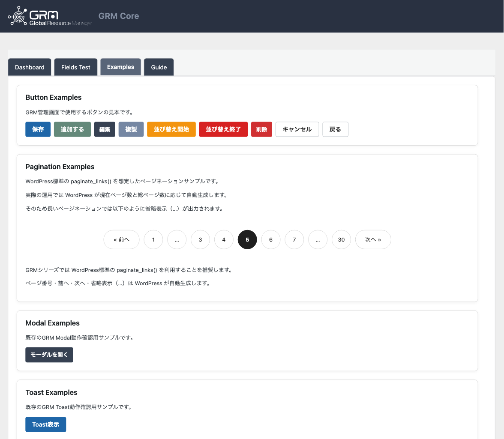This screenshot has height=439, width=504.
Task: Click the dark 編集 button
Action: (105, 129)
